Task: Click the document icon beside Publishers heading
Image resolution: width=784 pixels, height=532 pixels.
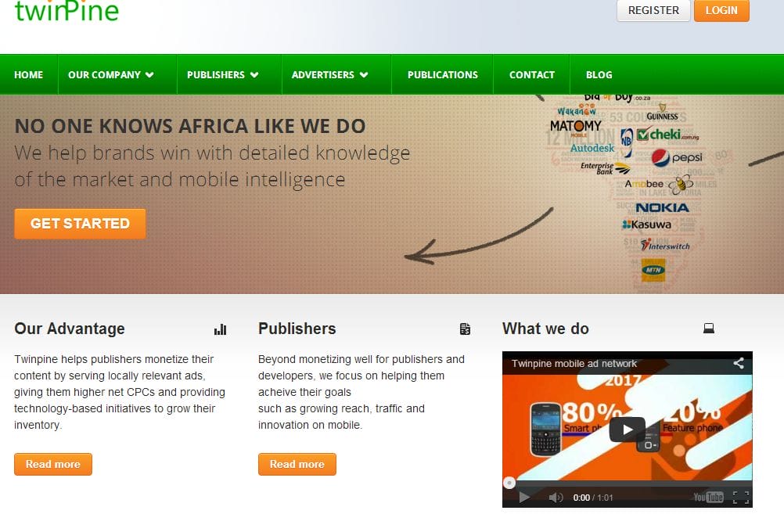Action: point(465,329)
